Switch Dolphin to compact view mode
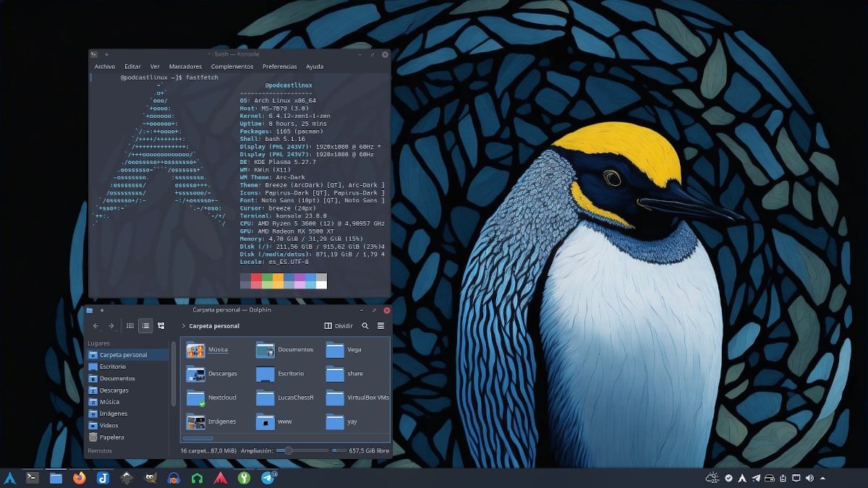This screenshot has height=488, width=868. (145, 326)
